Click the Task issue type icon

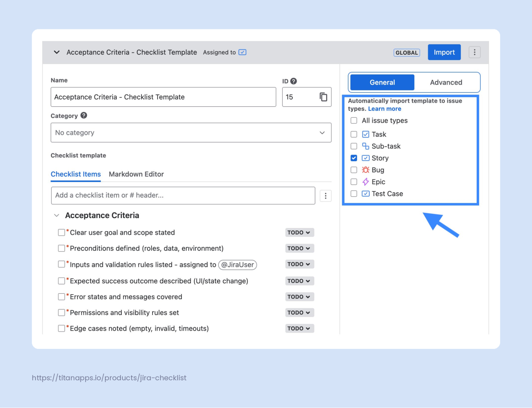365,134
